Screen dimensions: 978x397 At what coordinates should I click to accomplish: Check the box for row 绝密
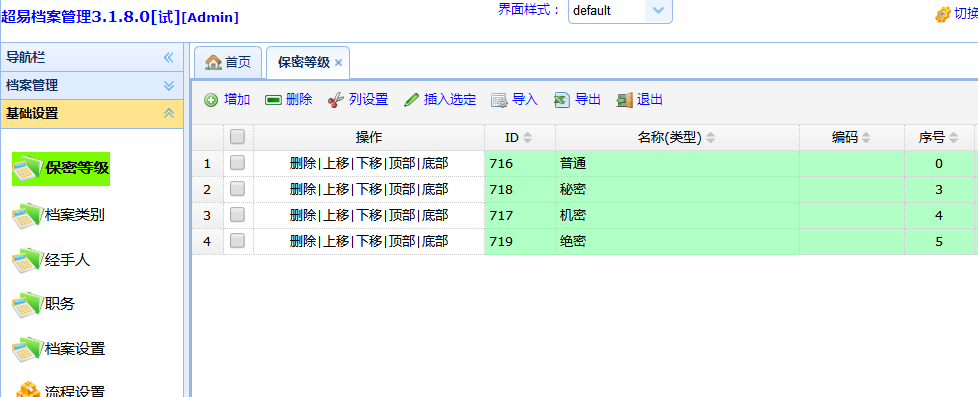[237, 241]
